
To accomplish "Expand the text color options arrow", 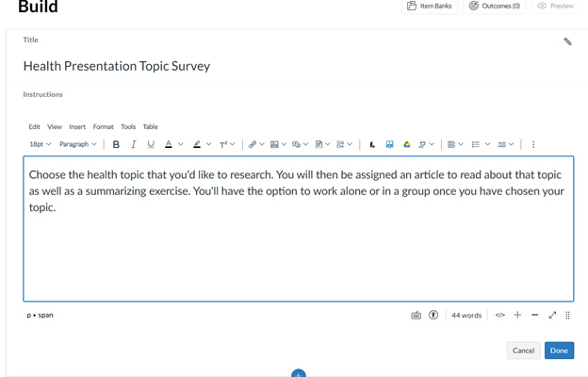I will click(181, 144).
